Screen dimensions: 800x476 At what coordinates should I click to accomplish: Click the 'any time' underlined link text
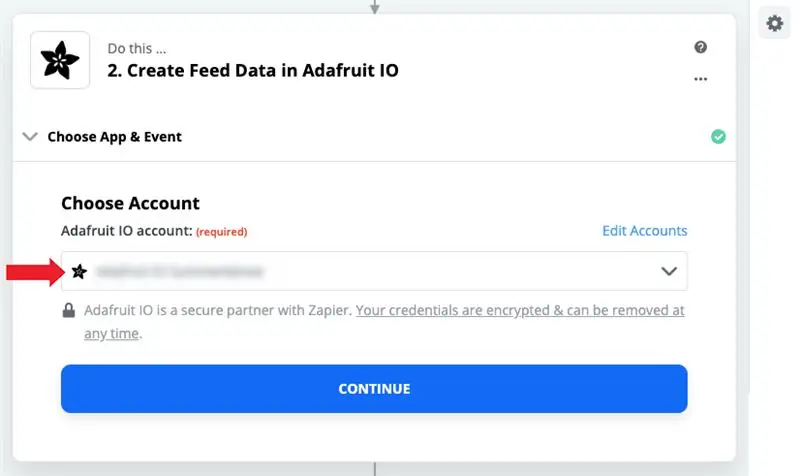(x=111, y=334)
